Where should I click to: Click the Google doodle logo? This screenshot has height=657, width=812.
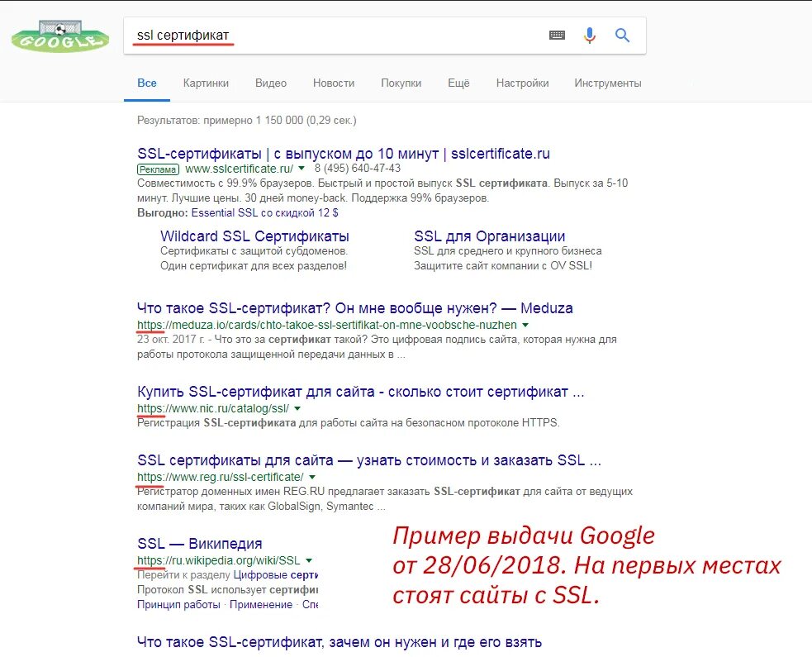click(x=60, y=36)
